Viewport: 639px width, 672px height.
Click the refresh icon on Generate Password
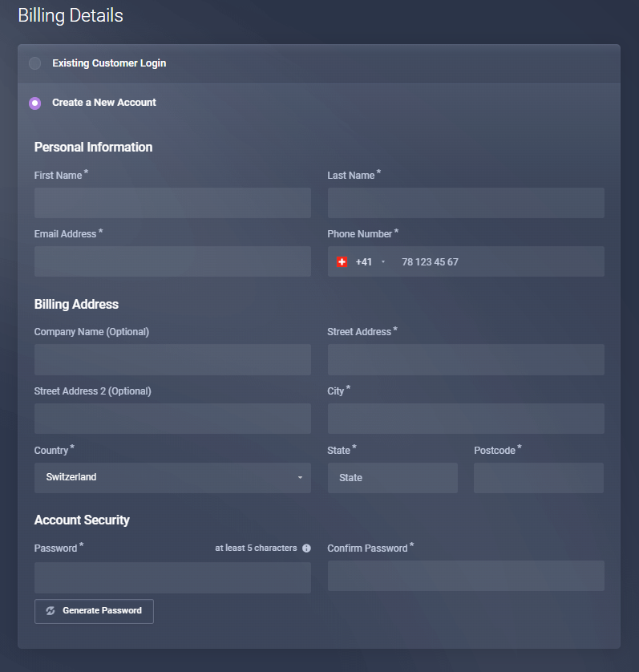click(51, 611)
